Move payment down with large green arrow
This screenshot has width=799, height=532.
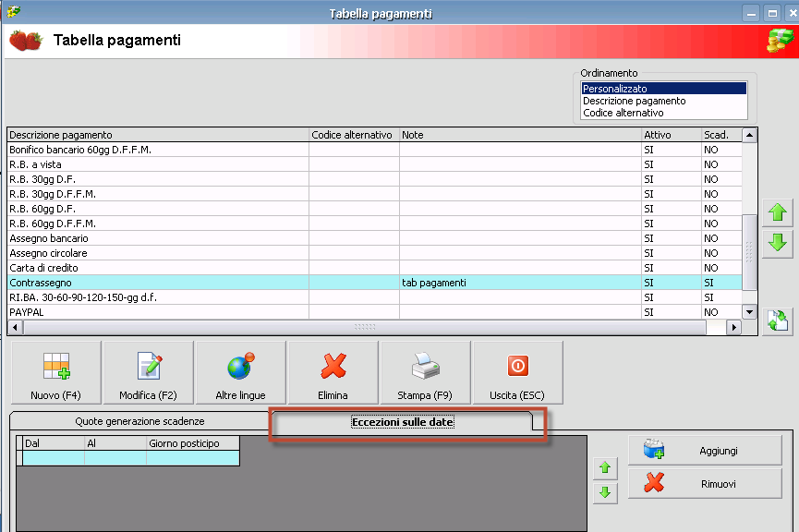[x=778, y=243]
